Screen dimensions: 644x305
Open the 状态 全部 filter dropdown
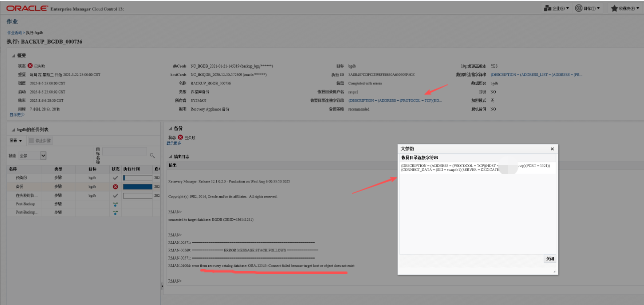[33, 155]
